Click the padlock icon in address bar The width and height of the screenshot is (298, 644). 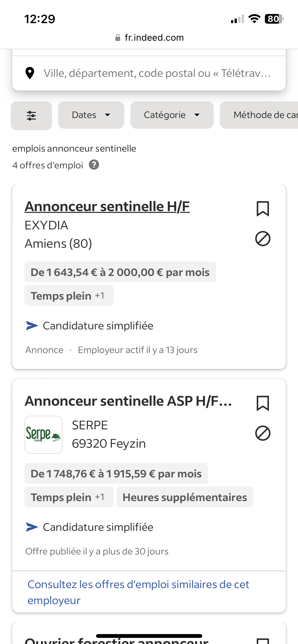pyautogui.click(x=117, y=38)
